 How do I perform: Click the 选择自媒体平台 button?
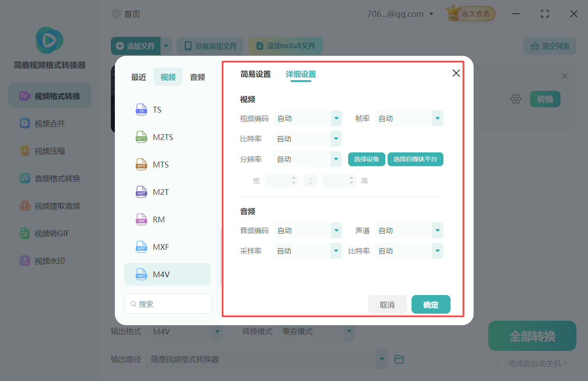point(416,159)
